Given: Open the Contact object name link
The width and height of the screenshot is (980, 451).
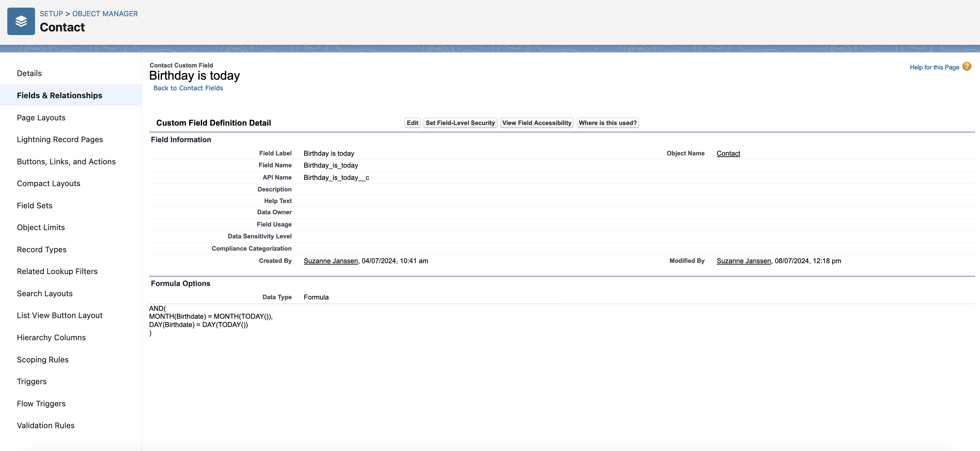Looking at the screenshot, I should click(728, 153).
